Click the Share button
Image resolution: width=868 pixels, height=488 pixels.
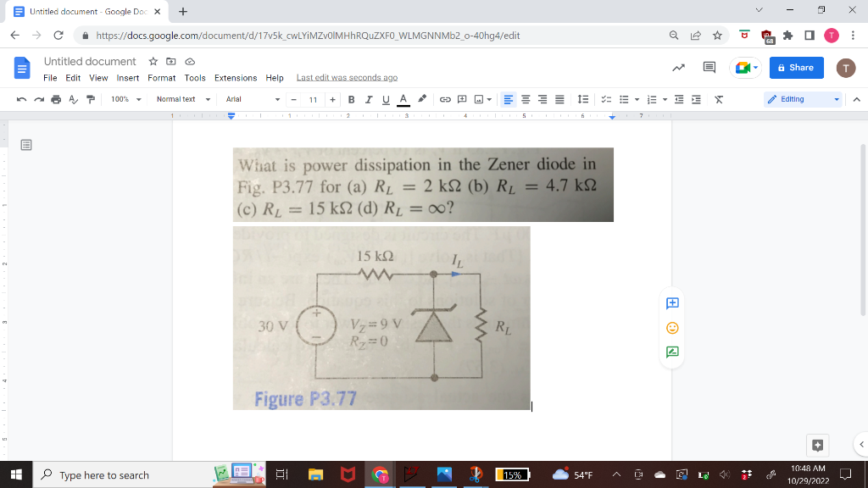click(x=795, y=67)
